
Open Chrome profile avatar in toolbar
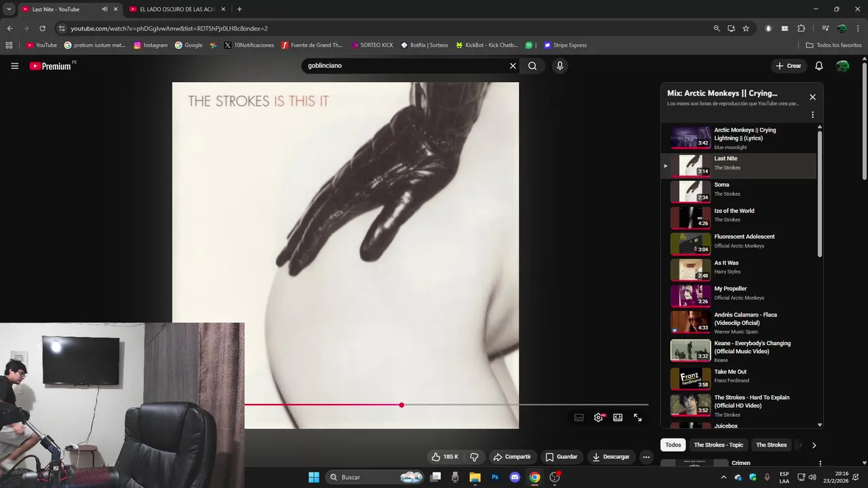point(842,28)
